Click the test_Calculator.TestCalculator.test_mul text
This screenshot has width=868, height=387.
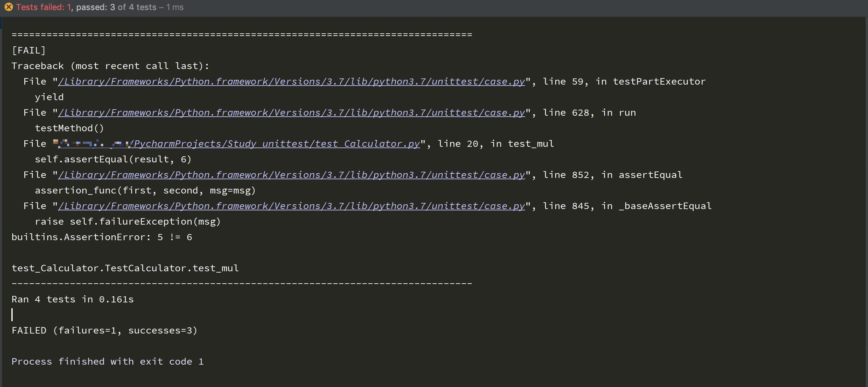(x=125, y=268)
